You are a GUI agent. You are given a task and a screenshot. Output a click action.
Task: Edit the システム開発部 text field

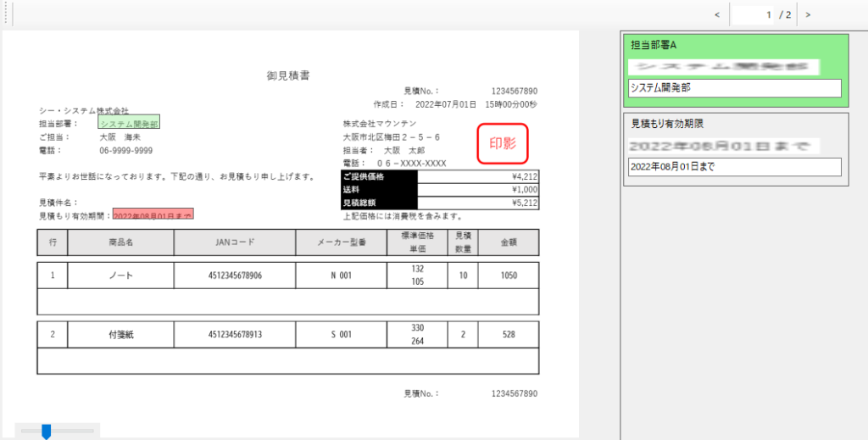(x=735, y=88)
